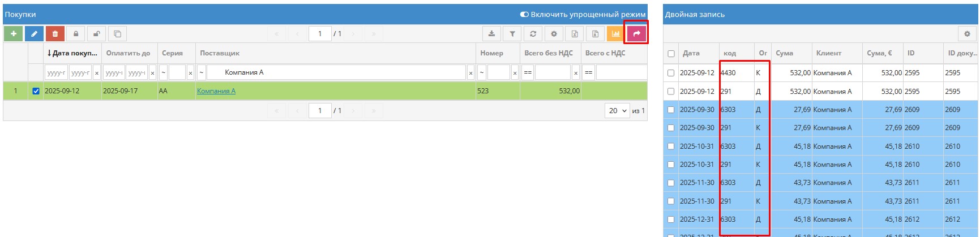The height and width of the screenshot is (237, 980).
Task: Sort by the 'Дата покуп...' column header
Action: pos(72,53)
